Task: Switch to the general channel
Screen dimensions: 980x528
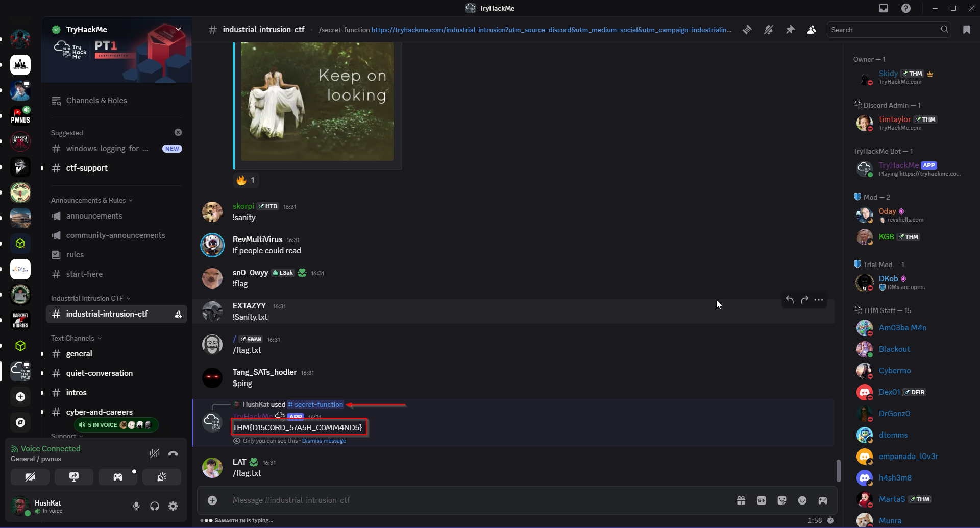Action: tap(79, 354)
